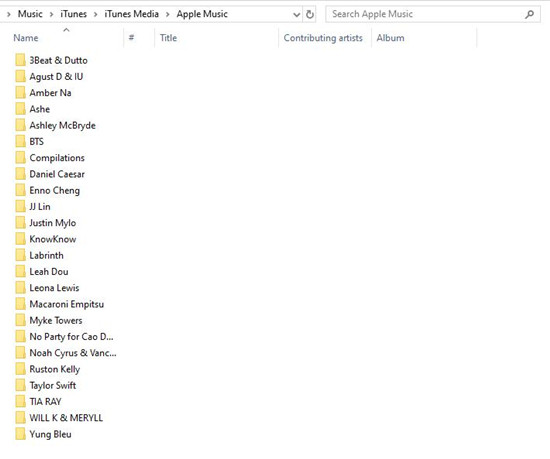This screenshot has height=459, width=550.
Task: Click the Amber Na folder icon
Action: click(20, 93)
